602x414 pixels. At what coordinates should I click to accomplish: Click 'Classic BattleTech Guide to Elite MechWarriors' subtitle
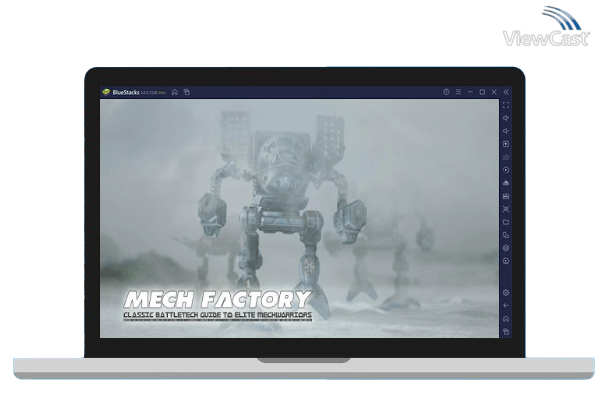(x=218, y=316)
